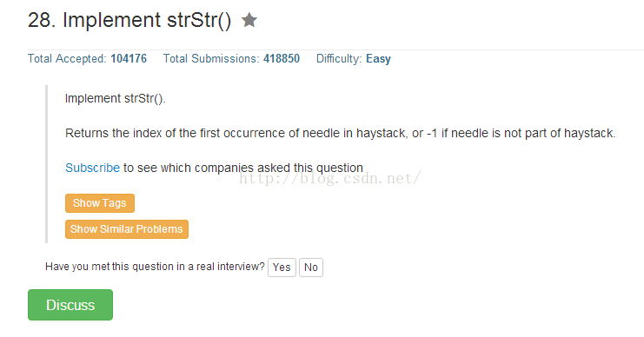The image size is (644, 337).
Task: Click the Implement strStr(). description line
Action: click(115, 99)
